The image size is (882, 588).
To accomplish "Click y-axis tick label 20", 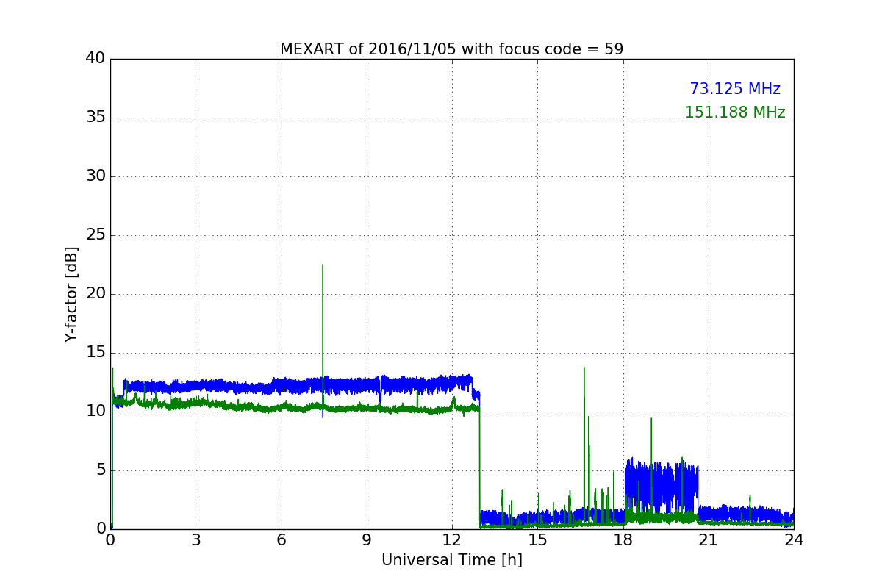I will point(96,294).
